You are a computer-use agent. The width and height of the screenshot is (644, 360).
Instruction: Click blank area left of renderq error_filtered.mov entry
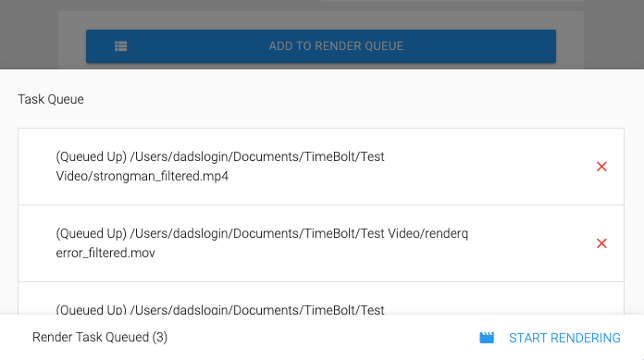coord(37,243)
